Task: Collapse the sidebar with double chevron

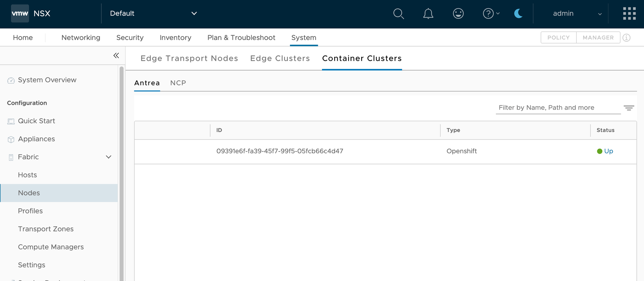Action: (x=116, y=56)
